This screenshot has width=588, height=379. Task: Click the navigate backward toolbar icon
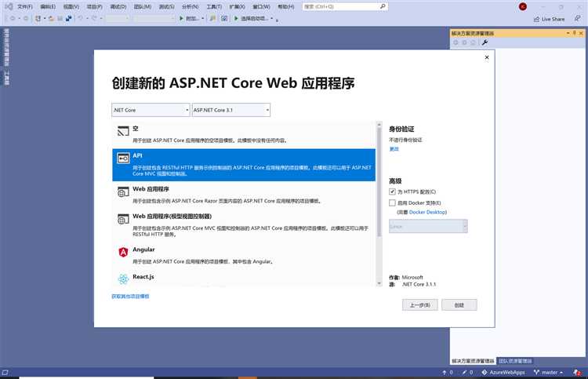click(13, 18)
